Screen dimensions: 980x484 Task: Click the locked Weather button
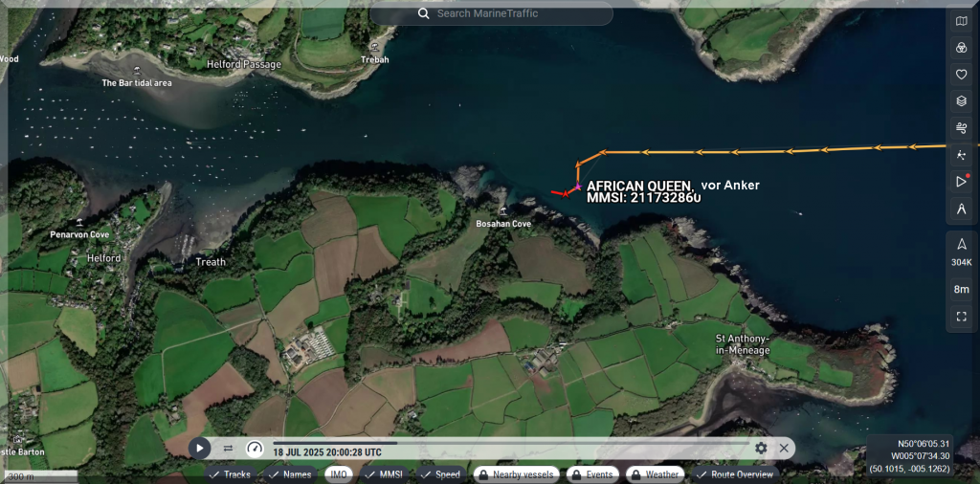coord(654,474)
